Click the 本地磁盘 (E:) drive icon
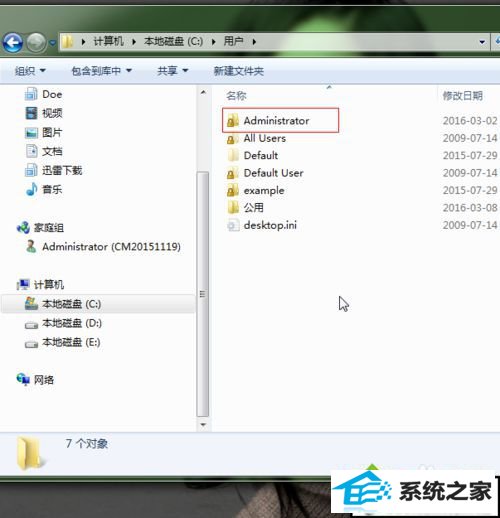500x518 pixels. pos(31,344)
